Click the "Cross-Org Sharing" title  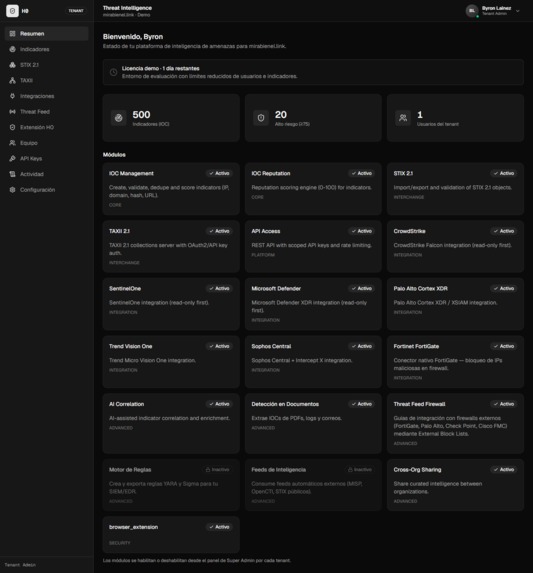tap(417, 470)
